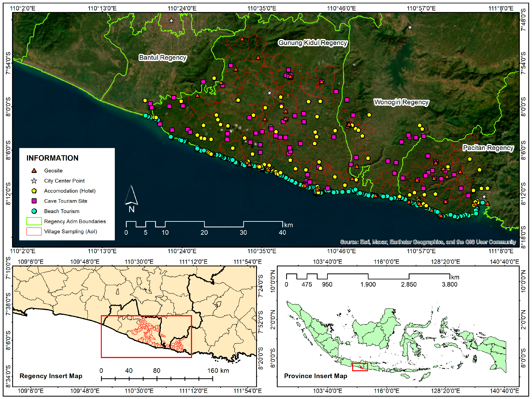
Task: Click the City Center Point legend text
Action: (x=64, y=181)
